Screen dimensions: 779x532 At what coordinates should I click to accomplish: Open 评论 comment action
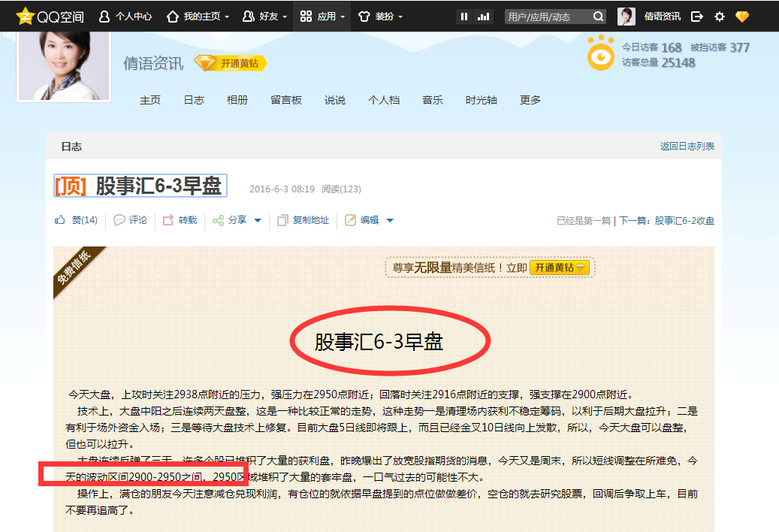pyautogui.click(x=130, y=219)
